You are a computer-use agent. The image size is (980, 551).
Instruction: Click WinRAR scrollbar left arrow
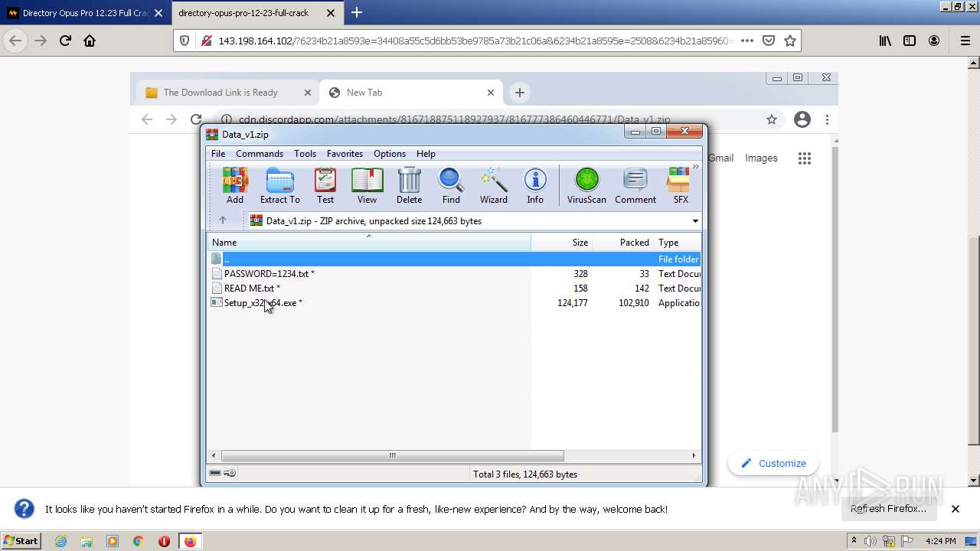[214, 455]
